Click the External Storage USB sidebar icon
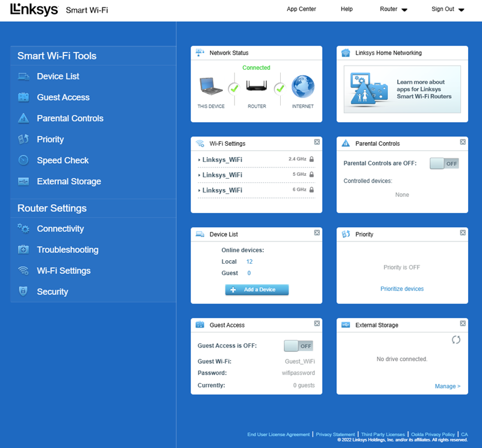Screen dimensions: 482x448 (23, 181)
